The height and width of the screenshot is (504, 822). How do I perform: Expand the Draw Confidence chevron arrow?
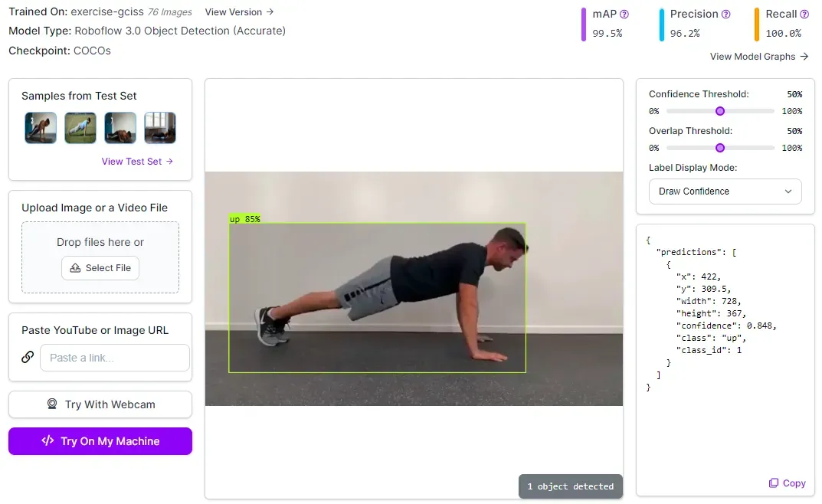pos(788,191)
